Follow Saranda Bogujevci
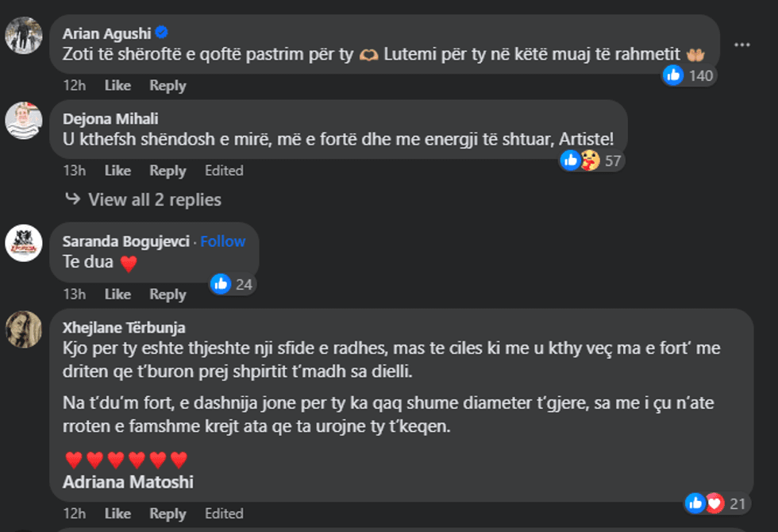778x532 pixels. (223, 241)
